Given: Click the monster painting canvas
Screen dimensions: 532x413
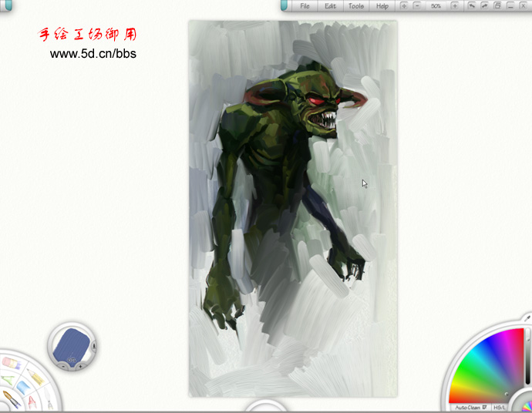Looking at the screenshot, I should coord(293,209).
